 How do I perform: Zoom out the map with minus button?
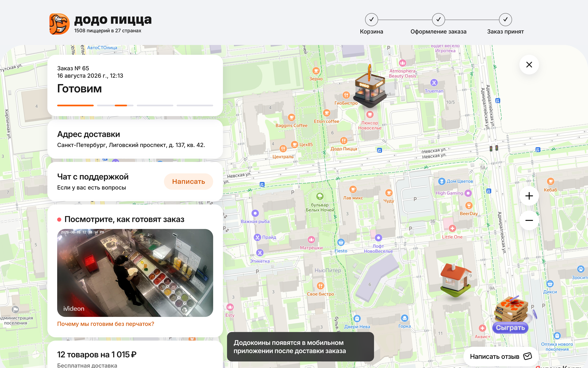pos(529,221)
